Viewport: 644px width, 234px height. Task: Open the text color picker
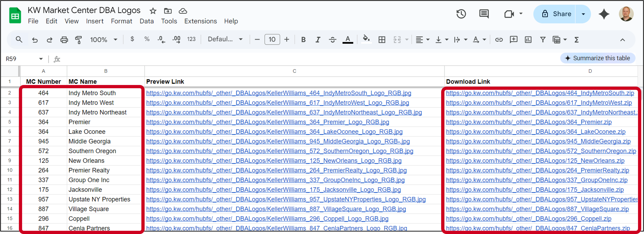(x=347, y=40)
